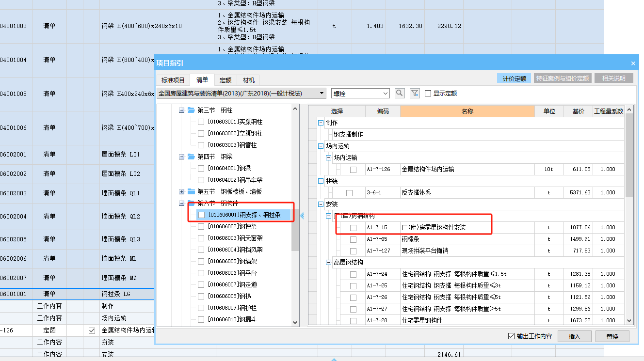Collapse the 第三节 钢柱 tree node

(x=181, y=110)
